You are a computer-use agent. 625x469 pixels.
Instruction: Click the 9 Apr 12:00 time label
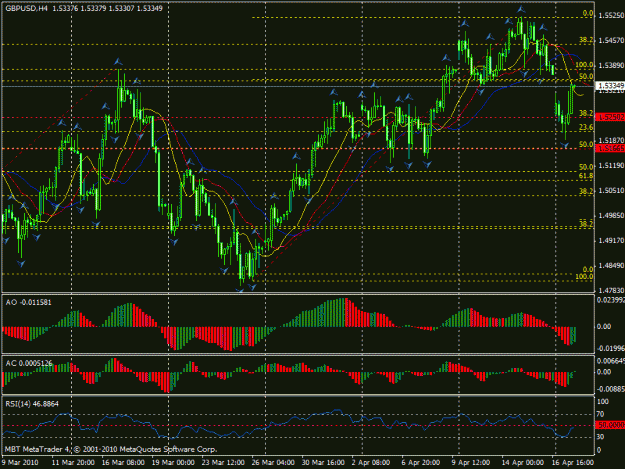[471, 462]
